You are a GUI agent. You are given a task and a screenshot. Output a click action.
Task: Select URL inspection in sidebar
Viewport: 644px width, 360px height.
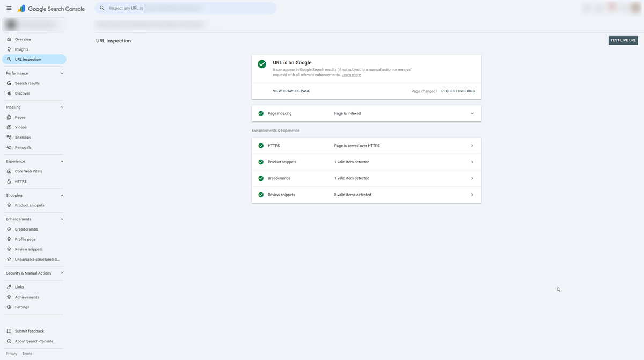[34, 60]
